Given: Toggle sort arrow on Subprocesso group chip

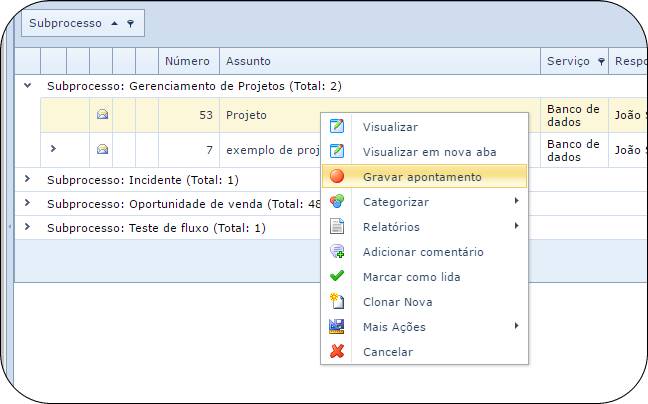Looking at the screenshot, I should (114, 24).
